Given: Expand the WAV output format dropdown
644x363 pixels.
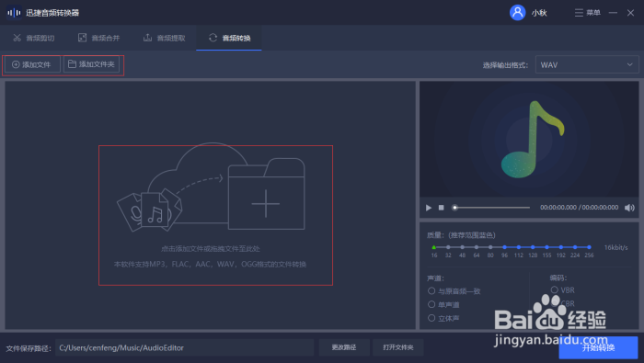Looking at the screenshot, I should point(587,65).
